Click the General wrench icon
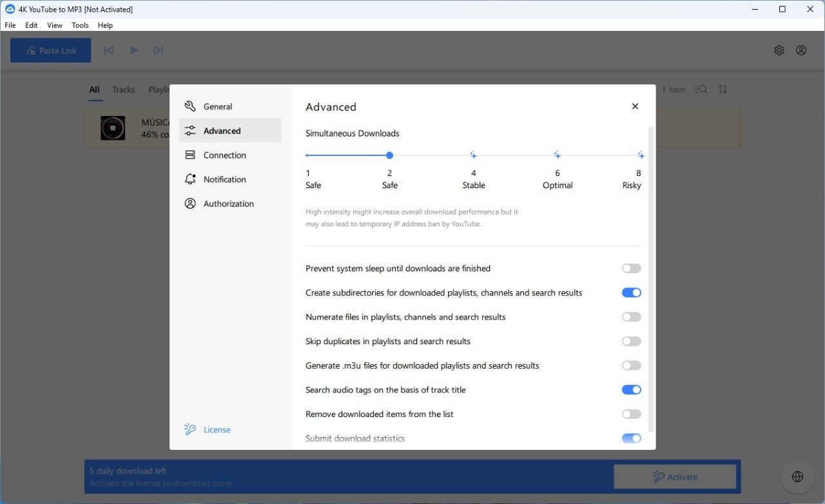 coord(190,106)
